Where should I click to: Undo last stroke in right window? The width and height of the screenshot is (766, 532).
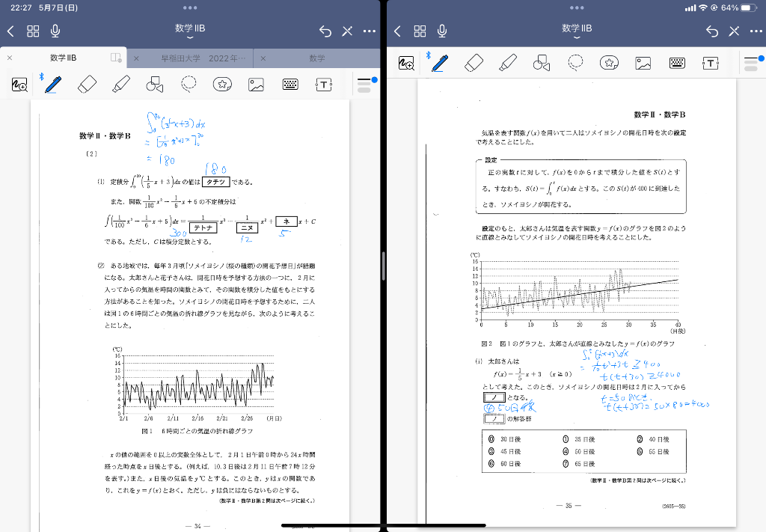click(x=712, y=31)
